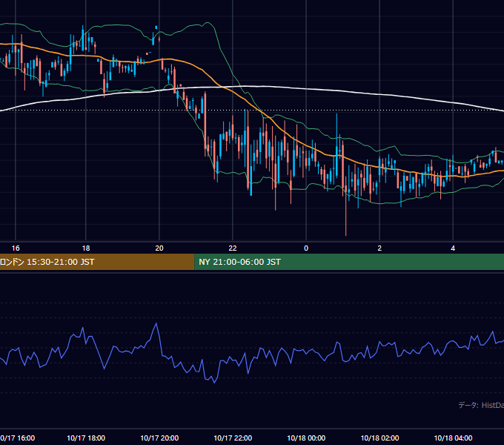The height and width of the screenshot is (445, 504).
Task: Click the hour label 0 on price chart axis
Action: (x=306, y=248)
